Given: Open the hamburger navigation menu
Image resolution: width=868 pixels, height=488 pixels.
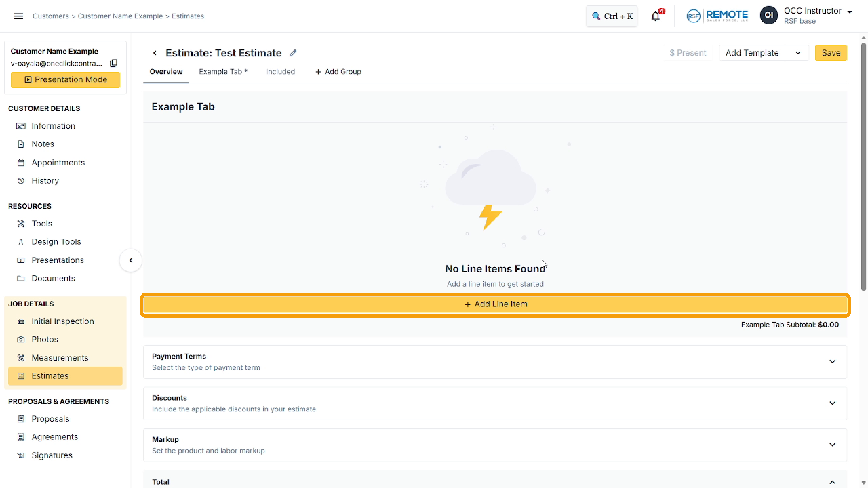Looking at the screenshot, I should [x=18, y=16].
